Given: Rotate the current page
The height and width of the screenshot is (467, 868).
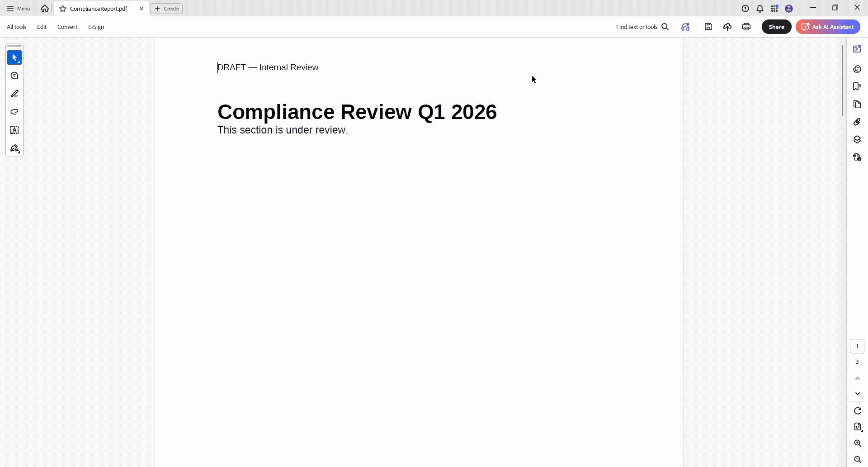Looking at the screenshot, I should (857, 410).
